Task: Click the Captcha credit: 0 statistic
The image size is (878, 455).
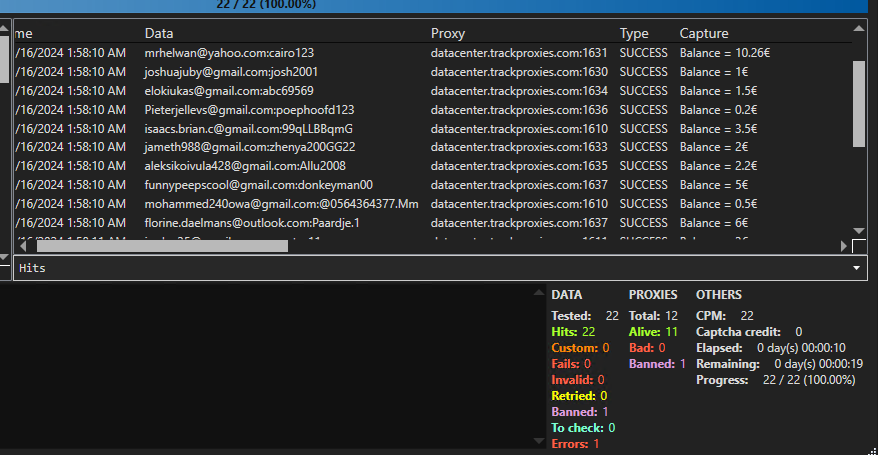Action: (749, 332)
